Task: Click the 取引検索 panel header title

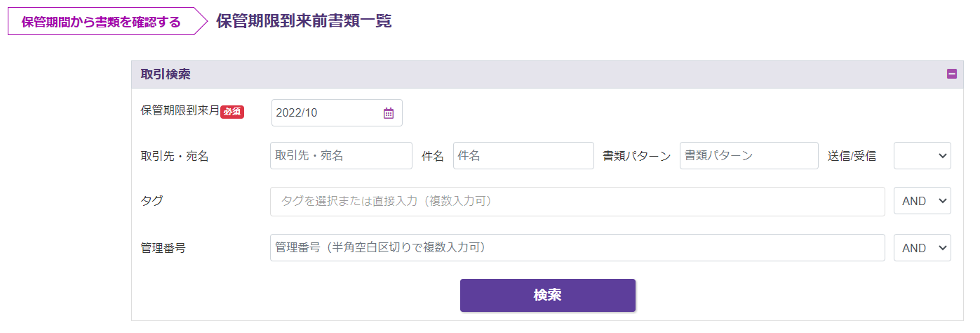Action: point(166,74)
